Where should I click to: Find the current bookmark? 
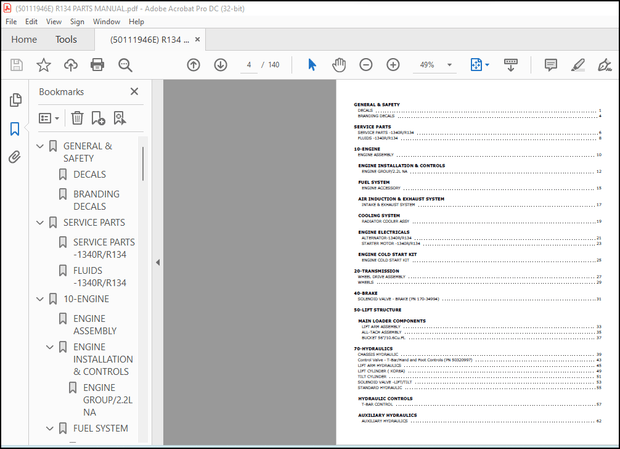[119, 118]
